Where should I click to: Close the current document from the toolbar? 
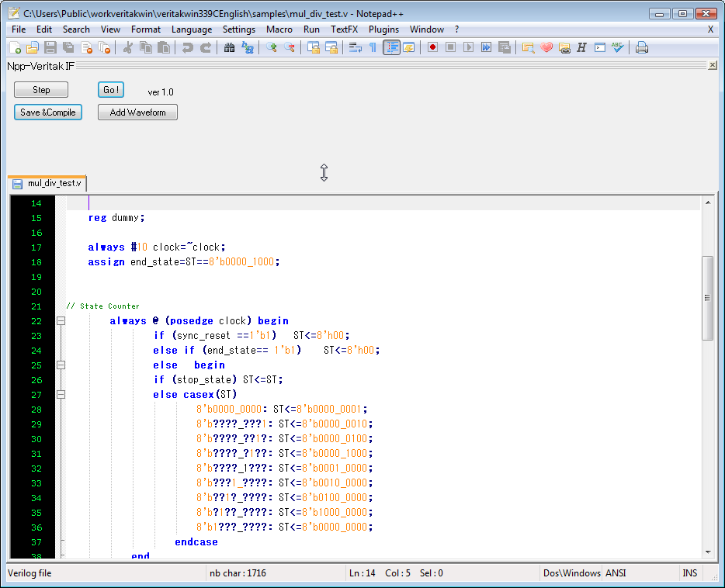tap(86, 47)
